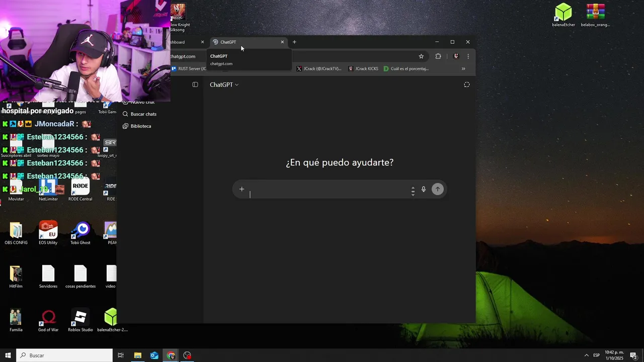Expand the hidden bookmarks chevron

(463, 69)
